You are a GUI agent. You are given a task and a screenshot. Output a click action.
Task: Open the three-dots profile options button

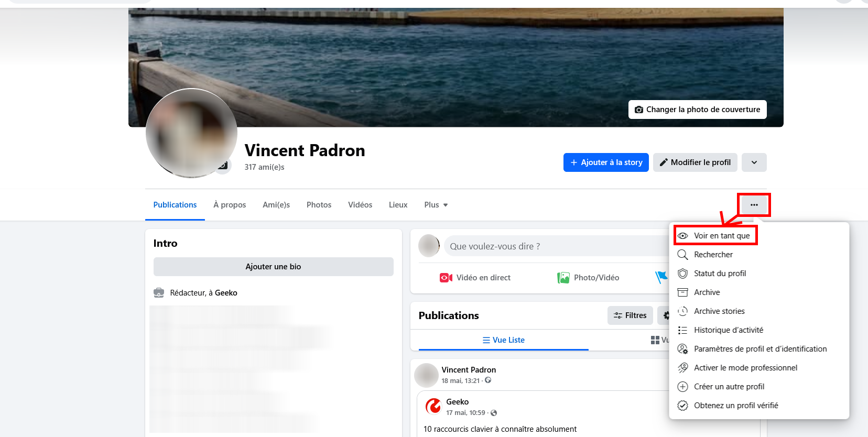pyautogui.click(x=754, y=205)
